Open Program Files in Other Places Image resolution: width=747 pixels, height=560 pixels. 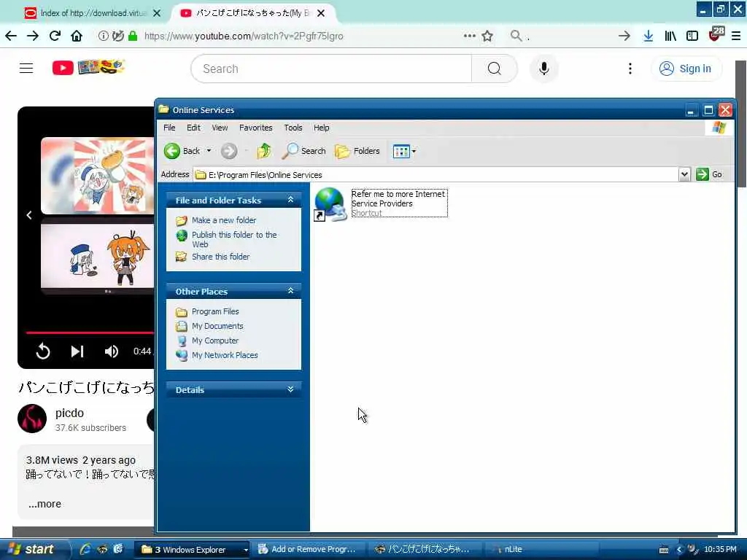[215, 311]
